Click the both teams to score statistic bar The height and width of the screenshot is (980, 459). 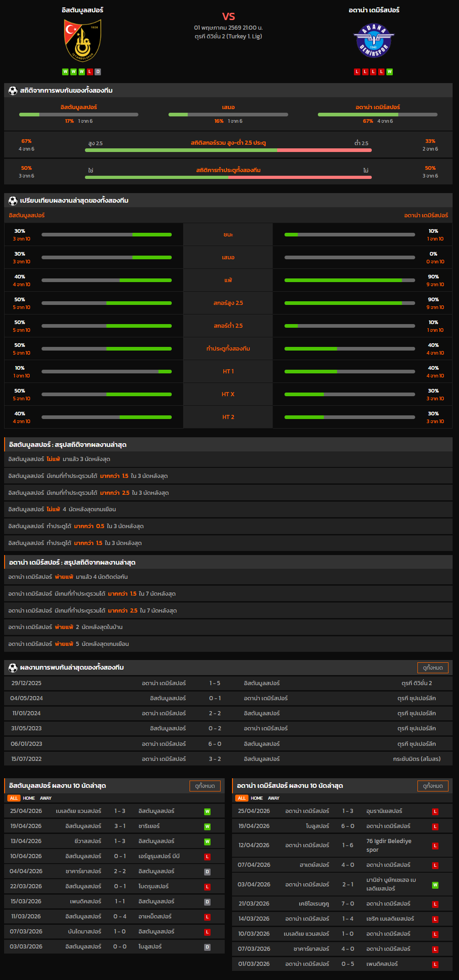pyautogui.click(x=228, y=177)
